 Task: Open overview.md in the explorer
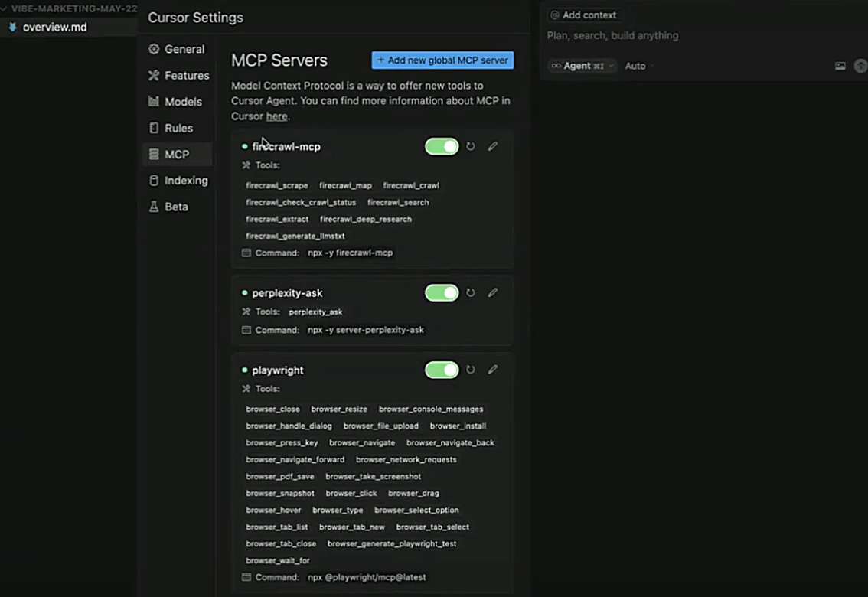point(69,27)
